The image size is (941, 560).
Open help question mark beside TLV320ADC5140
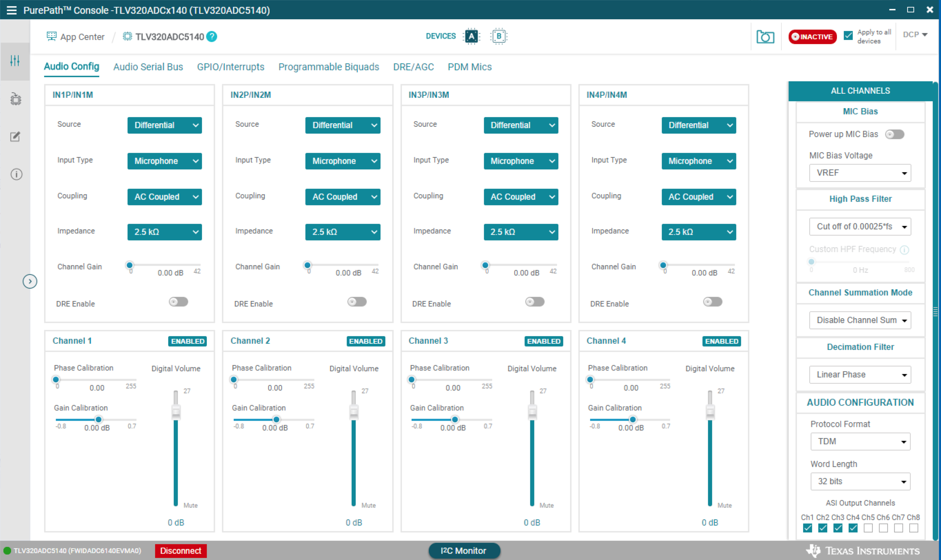(212, 37)
